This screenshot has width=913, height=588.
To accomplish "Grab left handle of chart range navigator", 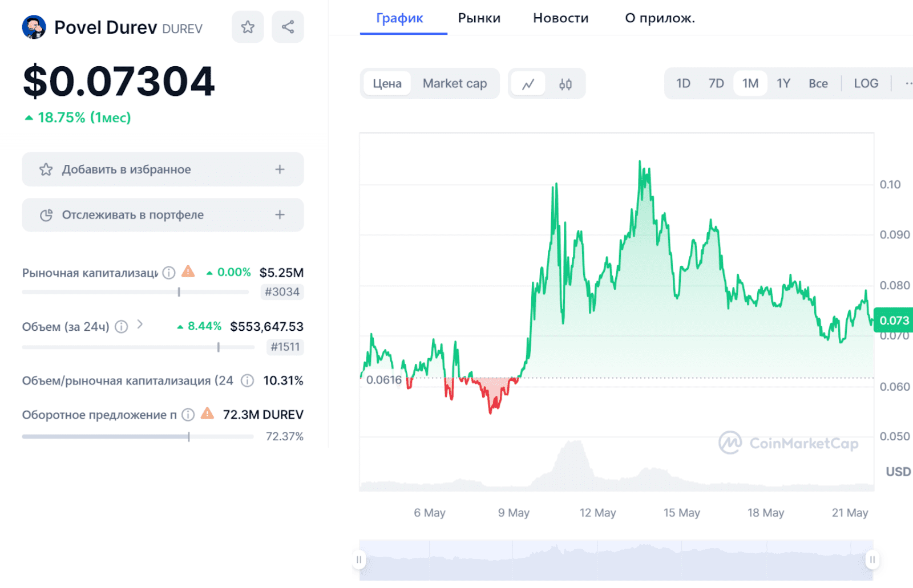I will point(359,559).
